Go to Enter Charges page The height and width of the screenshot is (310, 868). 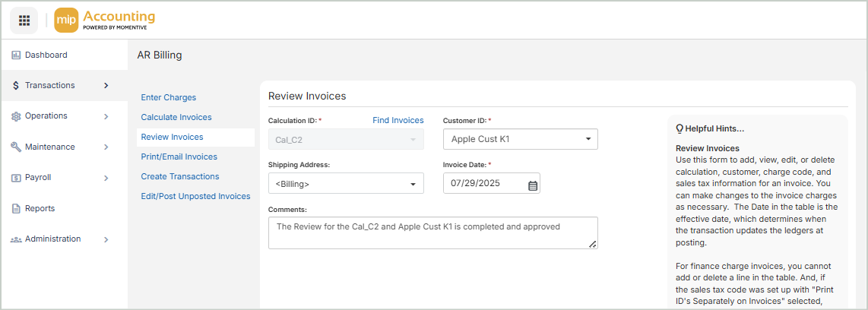[169, 97]
